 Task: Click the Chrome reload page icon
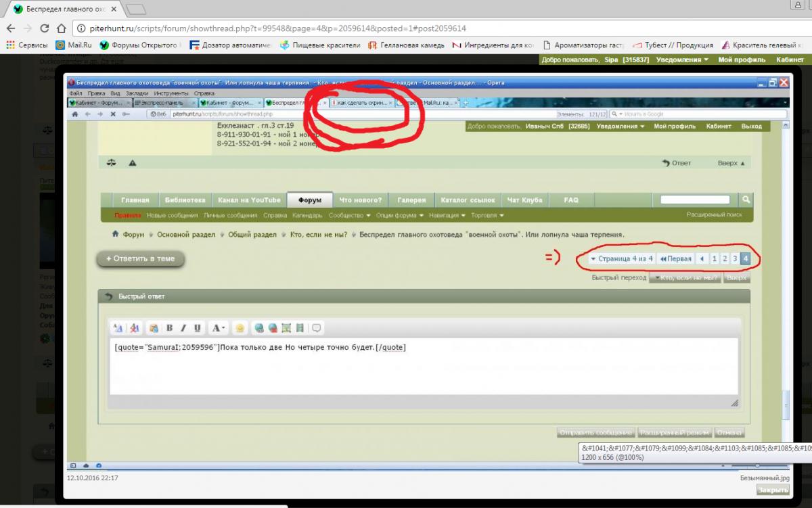[x=45, y=28]
